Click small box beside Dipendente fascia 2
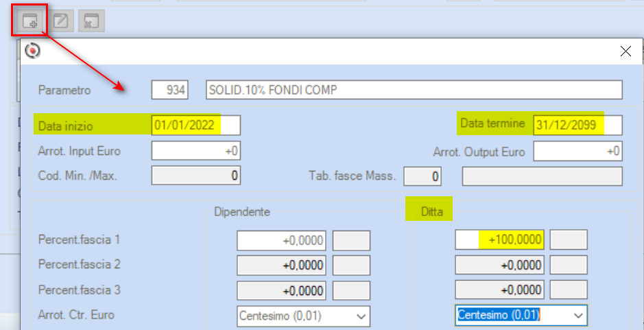This screenshot has height=330, width=644. [x=351, y=266]
